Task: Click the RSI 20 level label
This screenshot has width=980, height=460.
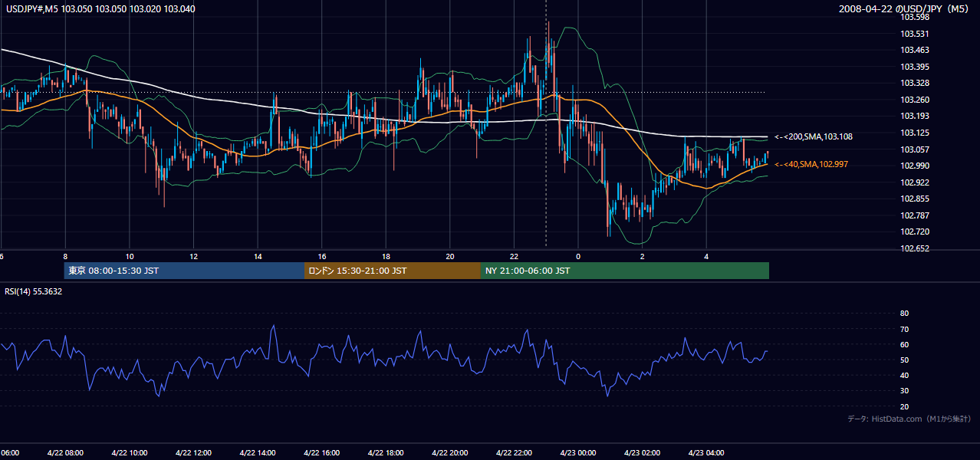Action: pos(904,406)
